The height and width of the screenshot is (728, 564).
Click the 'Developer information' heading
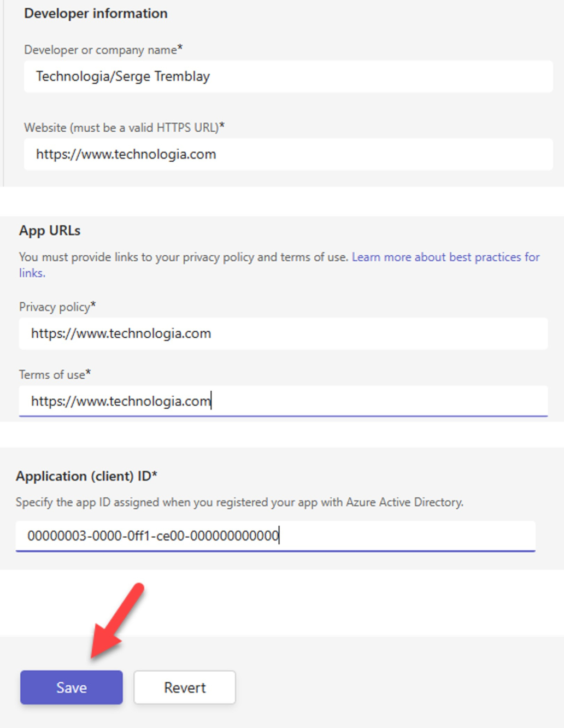coord(96,14)
